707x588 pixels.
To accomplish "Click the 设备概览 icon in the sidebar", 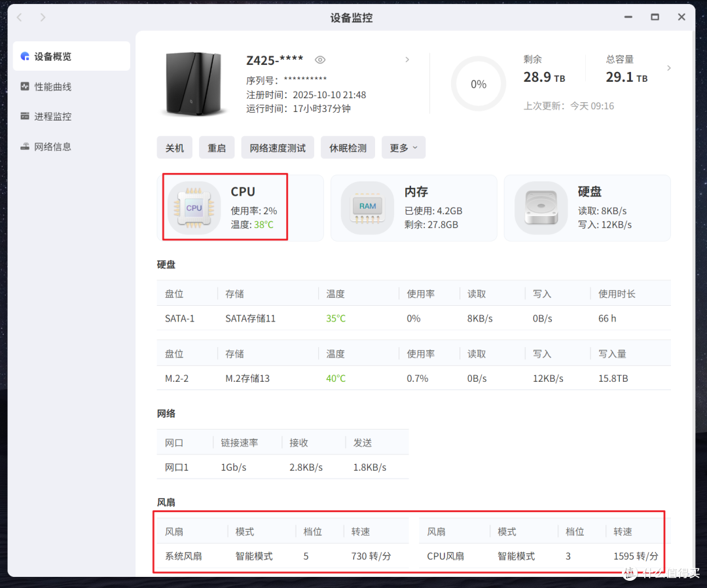I will pos(25,56).
